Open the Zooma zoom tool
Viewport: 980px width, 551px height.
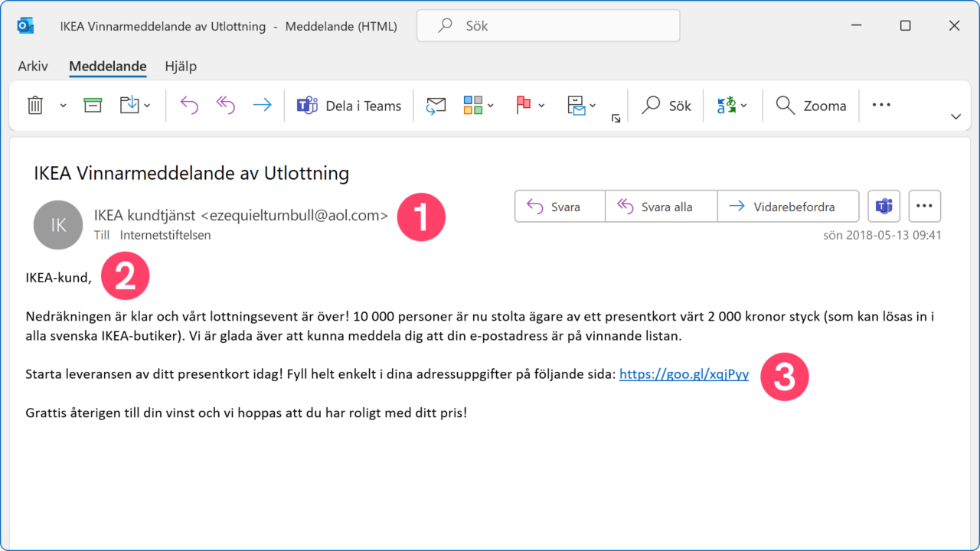(x=811, y=106)
